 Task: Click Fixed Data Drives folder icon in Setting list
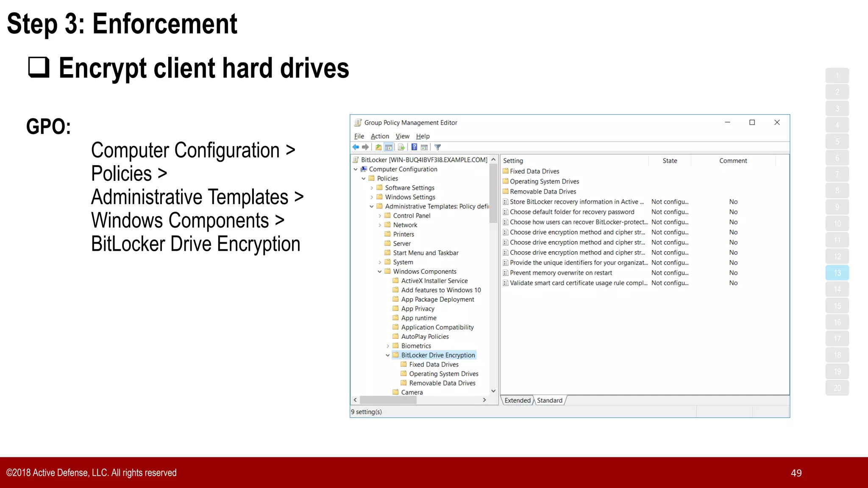[x=506, y=171]
